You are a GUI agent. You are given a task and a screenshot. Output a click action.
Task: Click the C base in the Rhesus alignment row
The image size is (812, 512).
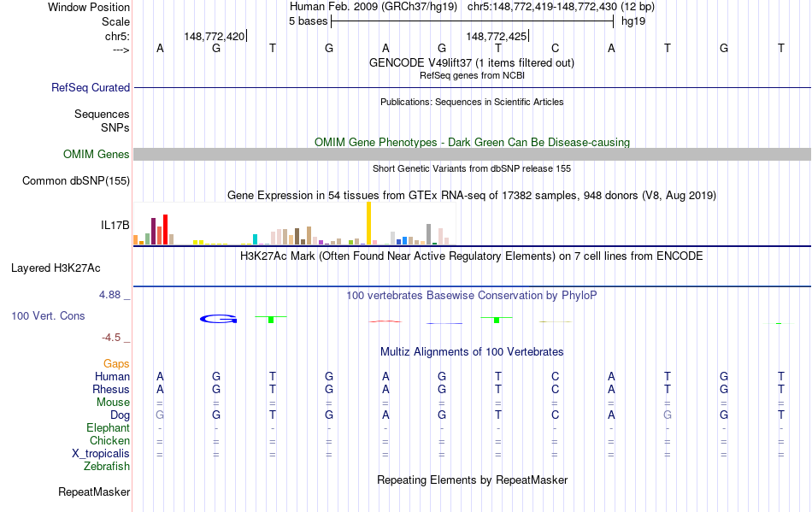coord(555,389)
